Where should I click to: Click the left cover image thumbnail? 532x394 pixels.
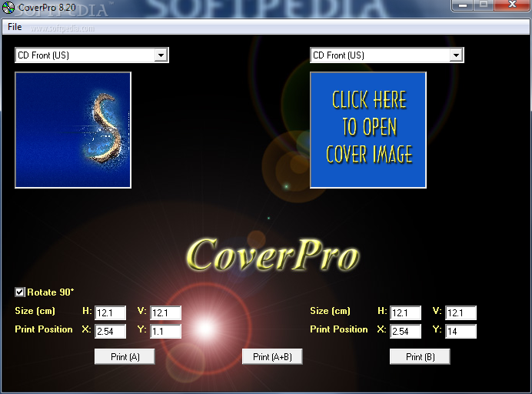pyautogui.click(x=73, y=130)
